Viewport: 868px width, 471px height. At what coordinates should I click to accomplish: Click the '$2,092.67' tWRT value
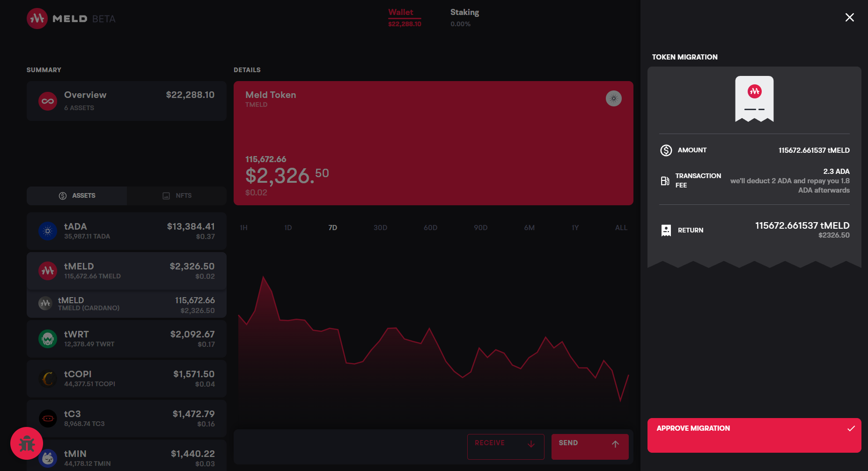192,334
